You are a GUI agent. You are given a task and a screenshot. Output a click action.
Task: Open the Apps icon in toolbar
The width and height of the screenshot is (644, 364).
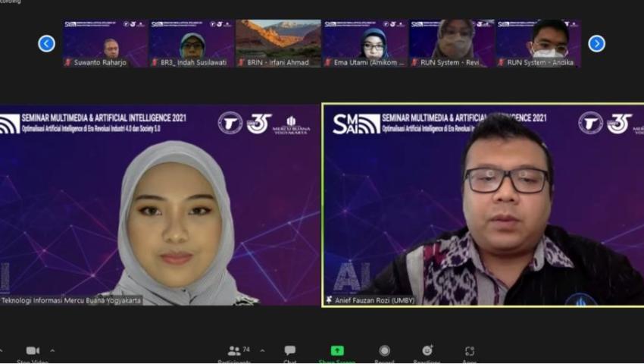point(470,351)
